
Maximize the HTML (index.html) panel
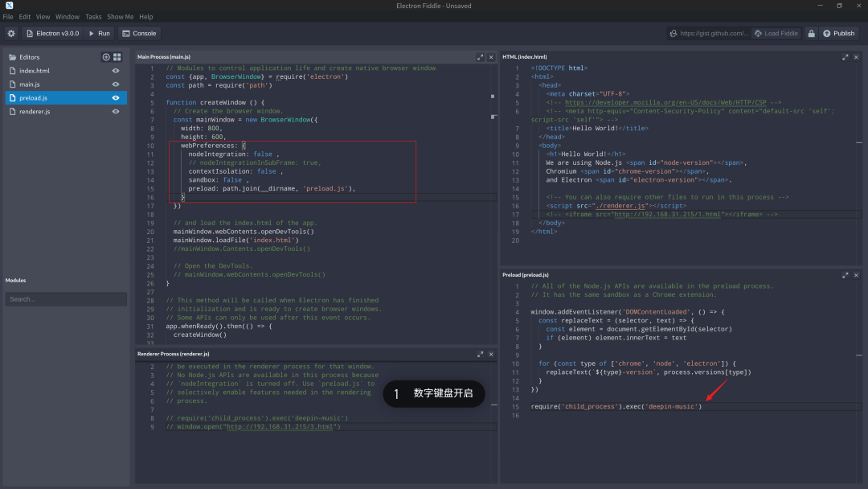[845, 57]
